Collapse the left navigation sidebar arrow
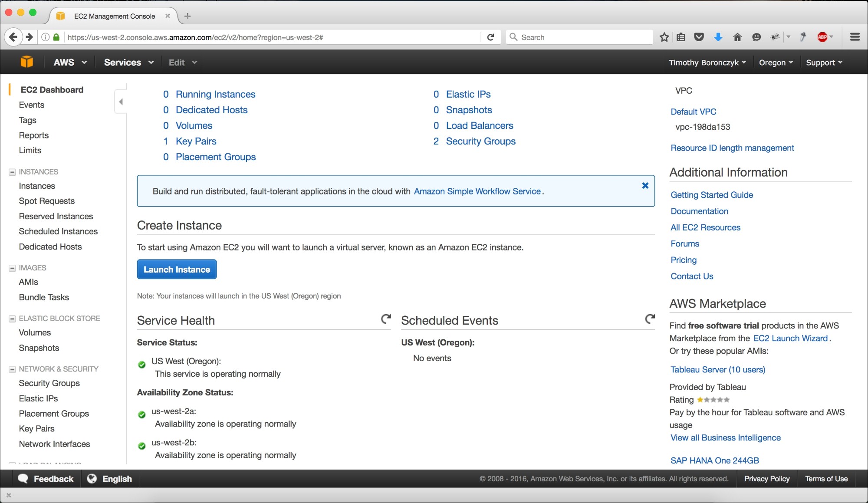This screenshot has height=503, width=868. pyautogui.click(x=121, y=102)
